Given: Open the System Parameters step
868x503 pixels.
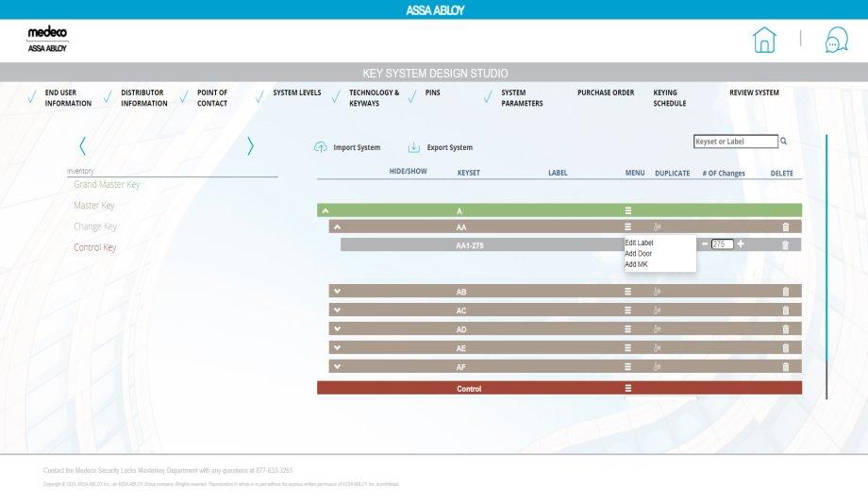Looking at the screenshot, I should click(522, 98).
